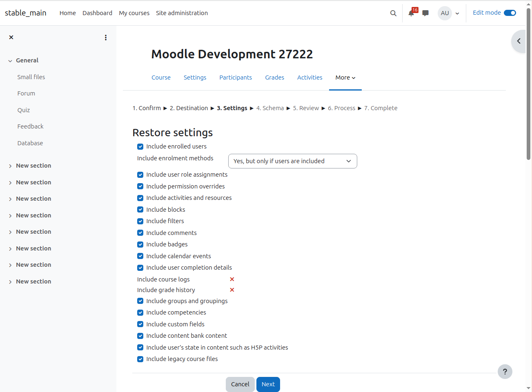Click the Moodle Development 27222 heading

(232, 54)
